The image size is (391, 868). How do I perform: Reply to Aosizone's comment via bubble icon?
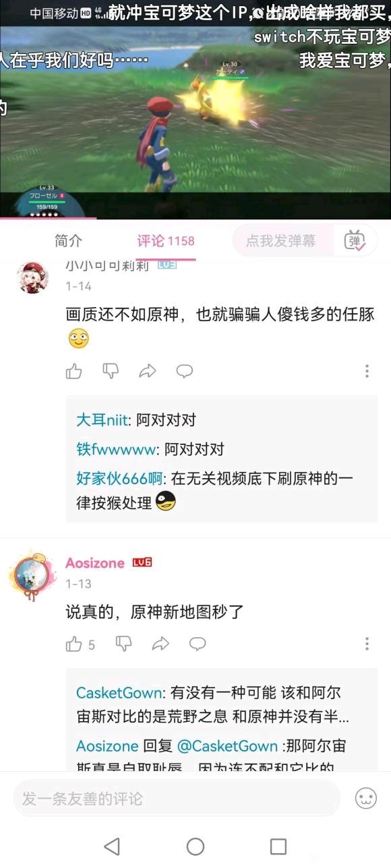[x=198, y=644]
